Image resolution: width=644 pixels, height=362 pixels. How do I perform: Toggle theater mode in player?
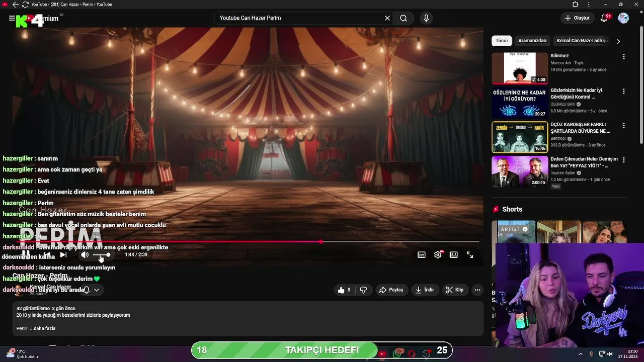click(454, 255)
